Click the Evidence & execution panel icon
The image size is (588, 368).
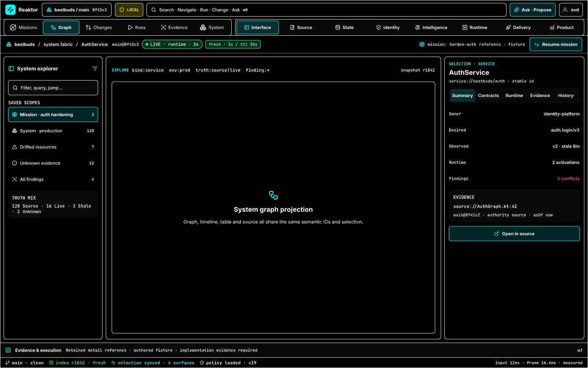(x=8, y=350)
